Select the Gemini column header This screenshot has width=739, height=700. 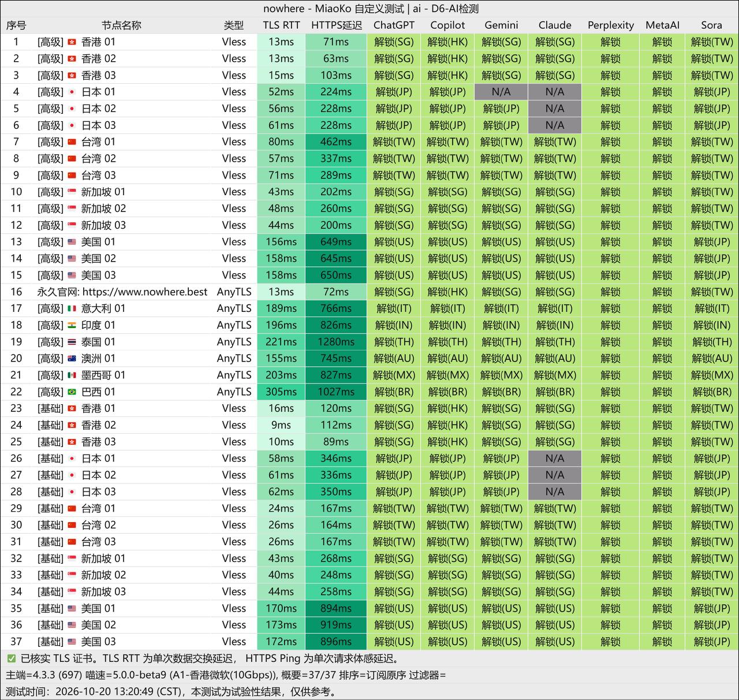pyautogui.click(x=501, y=25)
